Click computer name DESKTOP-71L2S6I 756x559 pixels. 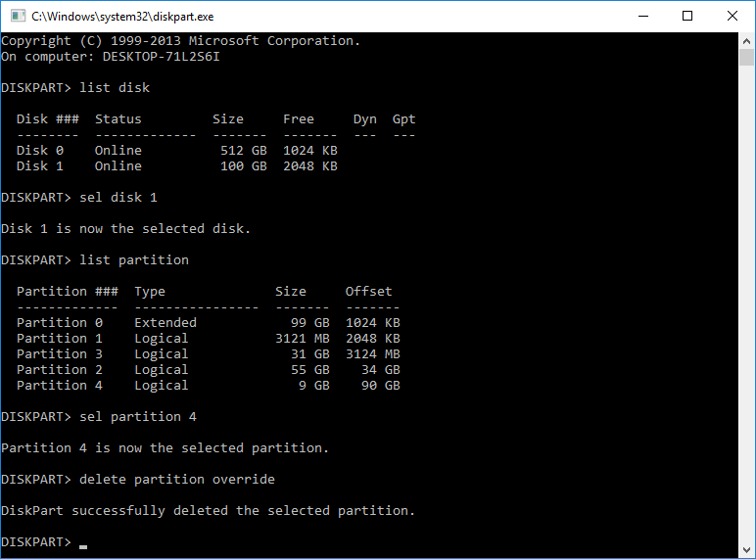point(161,57)
